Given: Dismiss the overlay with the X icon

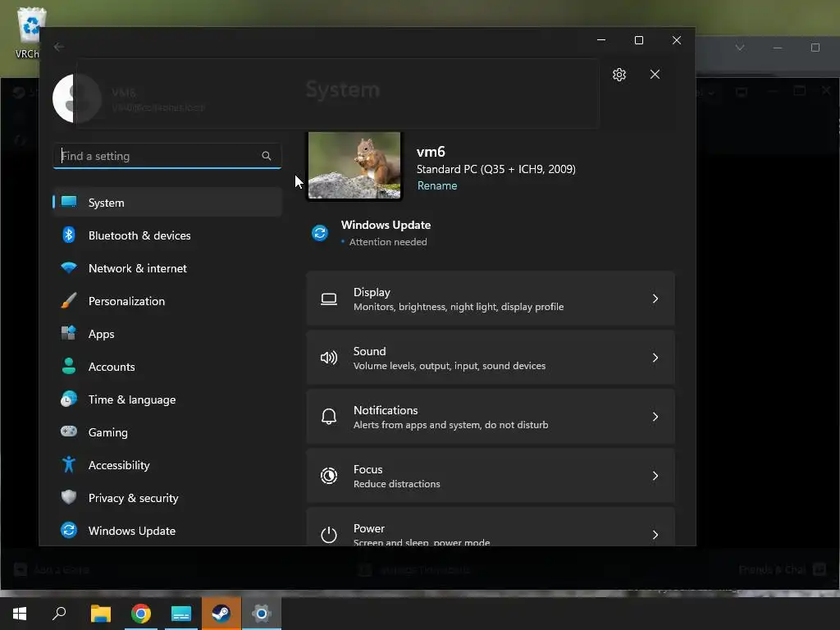Looking at the screenshot, I should click(x=655, y=75).
